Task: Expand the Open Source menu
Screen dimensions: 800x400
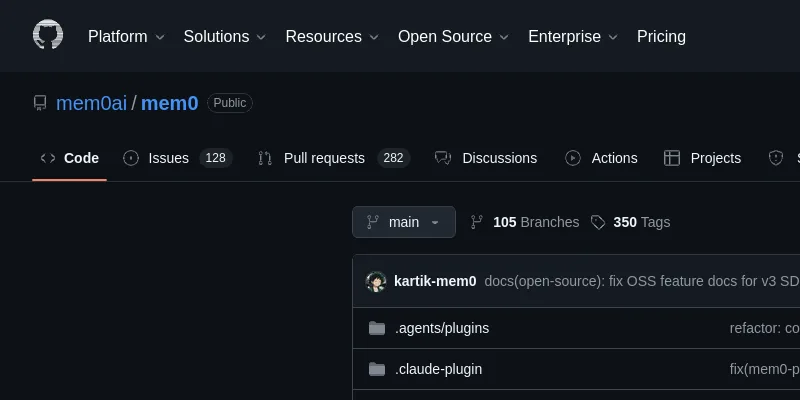Action: coord(453,37)
